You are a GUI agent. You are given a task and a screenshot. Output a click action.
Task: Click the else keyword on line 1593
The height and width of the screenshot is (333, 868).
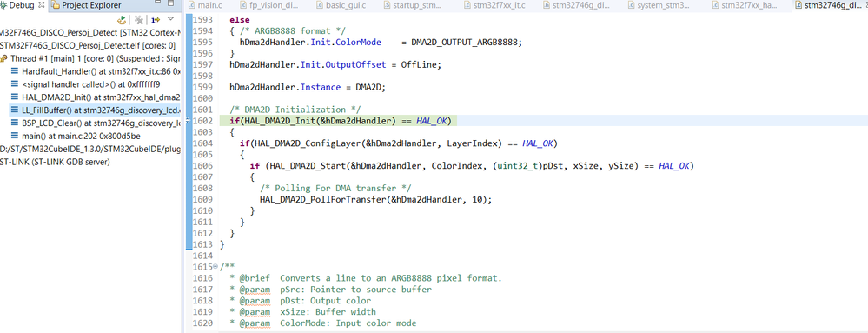pos(239,19)
